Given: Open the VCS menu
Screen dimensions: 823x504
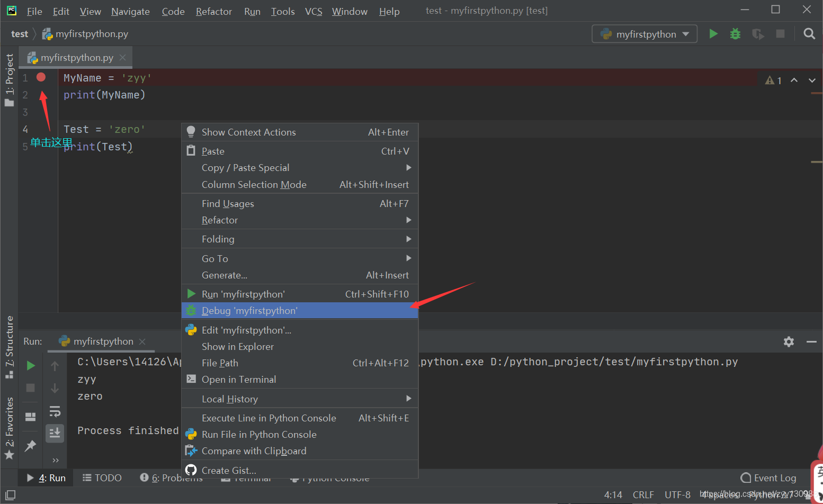Looking at the screenshot, I should (314, 11).
